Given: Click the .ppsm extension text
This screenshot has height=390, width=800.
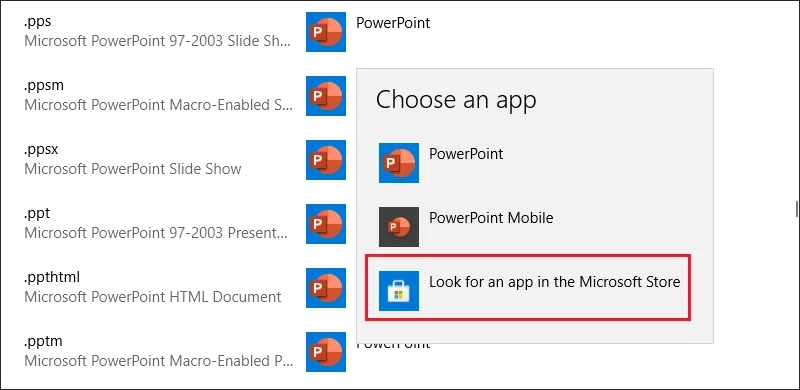Looking at the screenshot, I should pyautogui.click(x=44, y=86).
